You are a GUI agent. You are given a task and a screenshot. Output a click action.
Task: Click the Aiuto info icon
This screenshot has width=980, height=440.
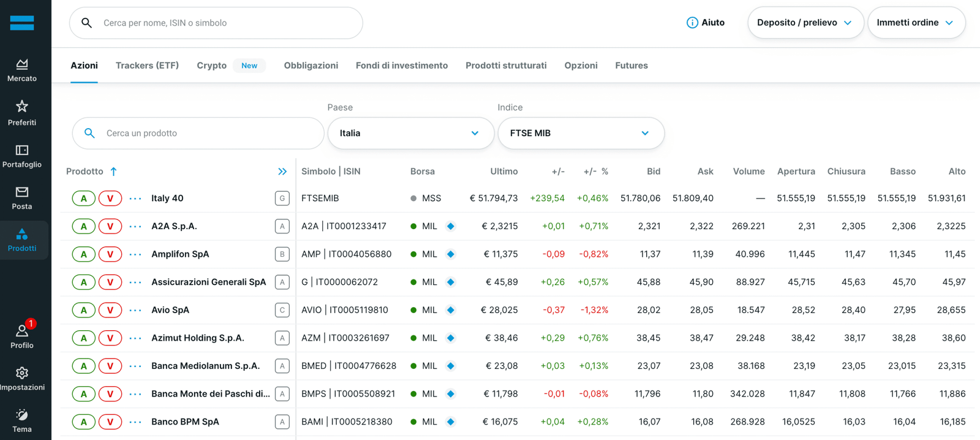pos(692,23)
